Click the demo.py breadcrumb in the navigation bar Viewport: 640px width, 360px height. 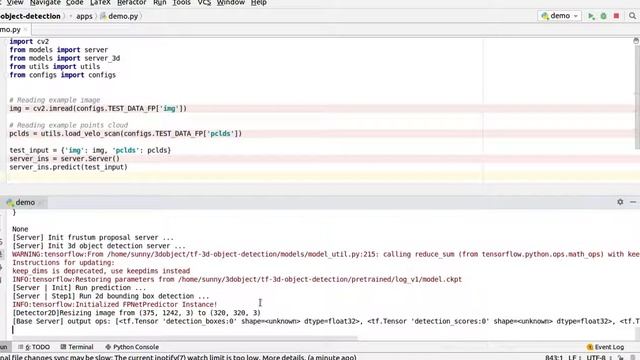click(119, 16)
